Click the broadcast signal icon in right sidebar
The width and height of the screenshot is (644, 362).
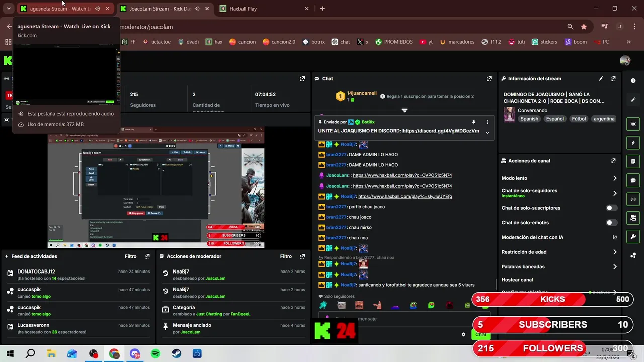[x=633, y=199]
